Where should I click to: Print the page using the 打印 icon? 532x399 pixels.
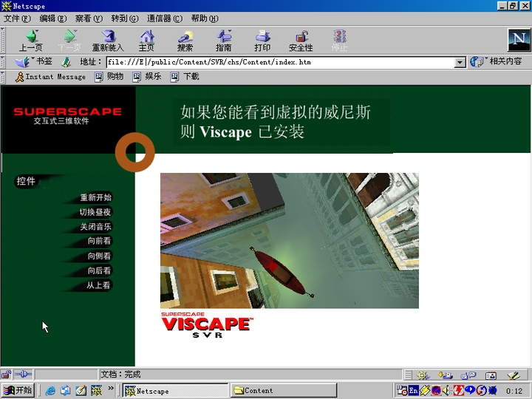point(262,40)
